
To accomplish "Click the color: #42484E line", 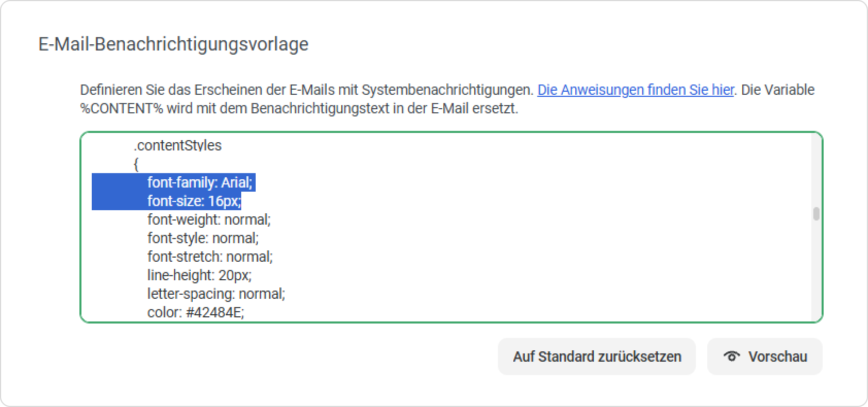I will tap(195, 312).
